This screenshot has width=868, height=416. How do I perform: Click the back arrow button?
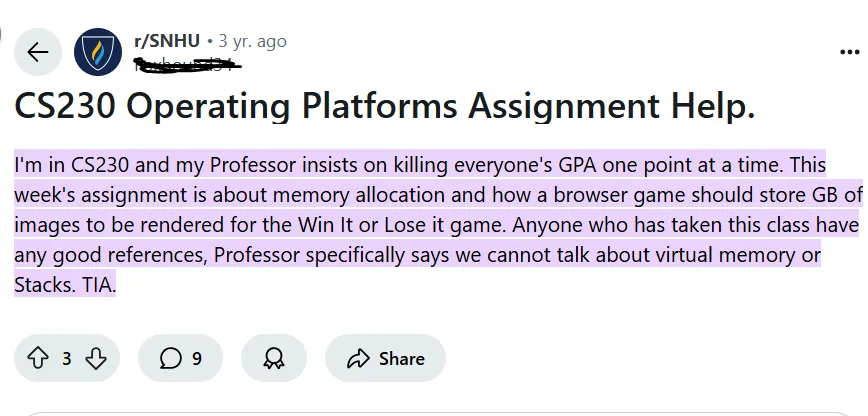38,52
